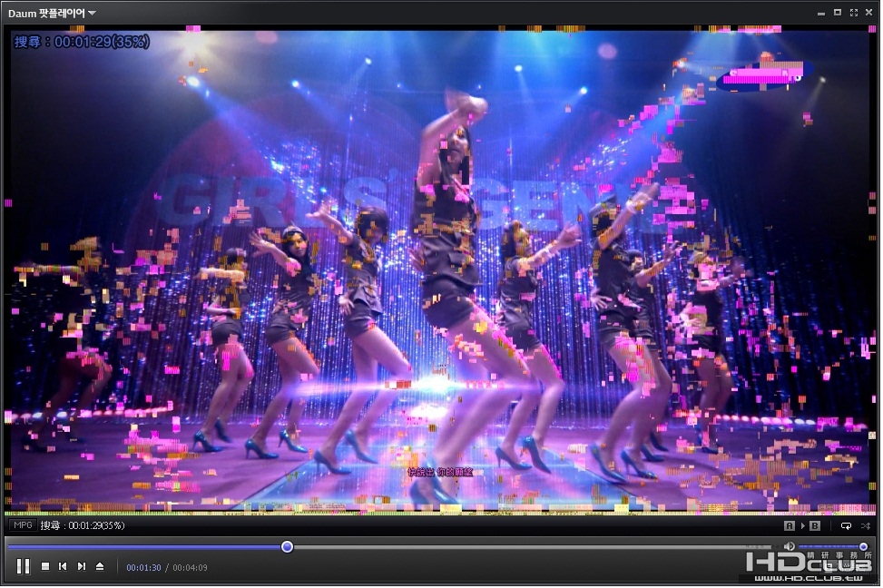883x588 pixels.
Task: Stop the video playback
Action: 45,567
